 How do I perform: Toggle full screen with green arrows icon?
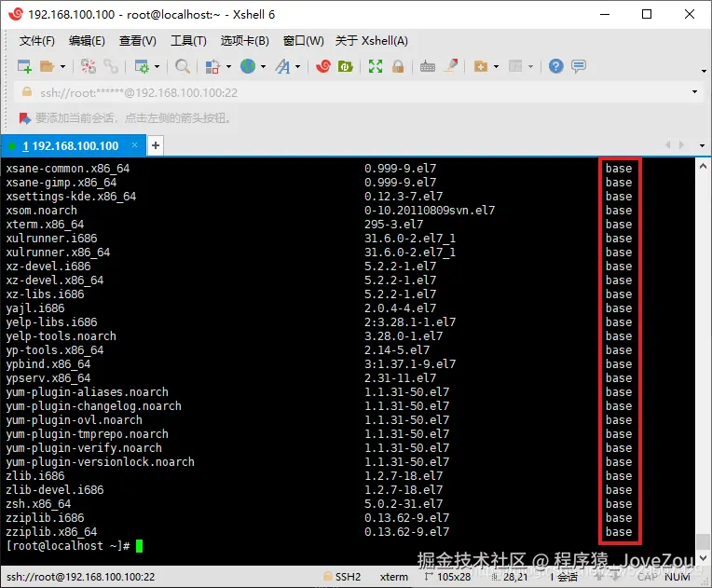[x=376, y=66]
